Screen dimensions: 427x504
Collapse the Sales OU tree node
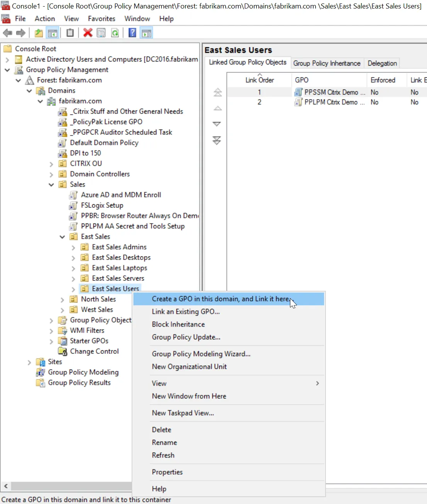click(x=51, y=185)
